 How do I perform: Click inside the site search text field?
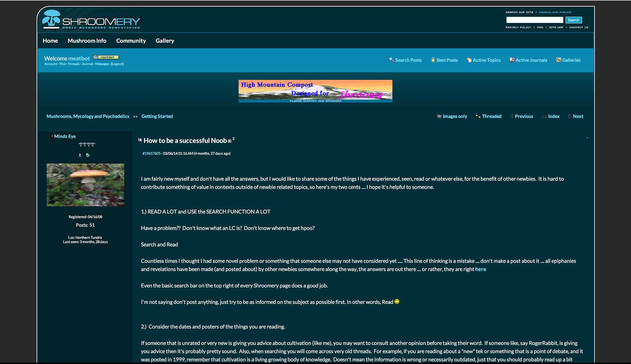click(x=534, y=20)
